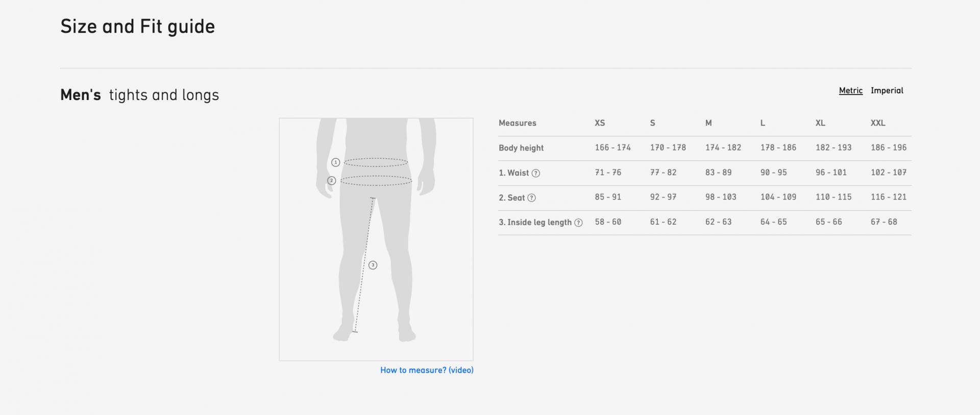Open the How to measure video link

click(x=427, y=370)
